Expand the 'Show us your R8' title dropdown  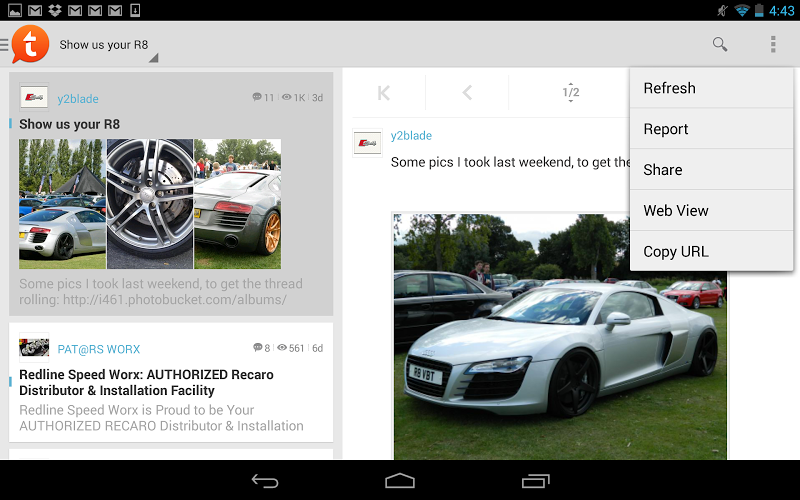104,46
